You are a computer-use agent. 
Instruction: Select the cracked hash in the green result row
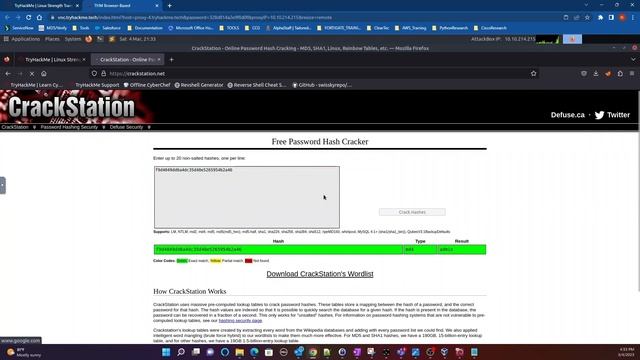(x=199, y=249)
